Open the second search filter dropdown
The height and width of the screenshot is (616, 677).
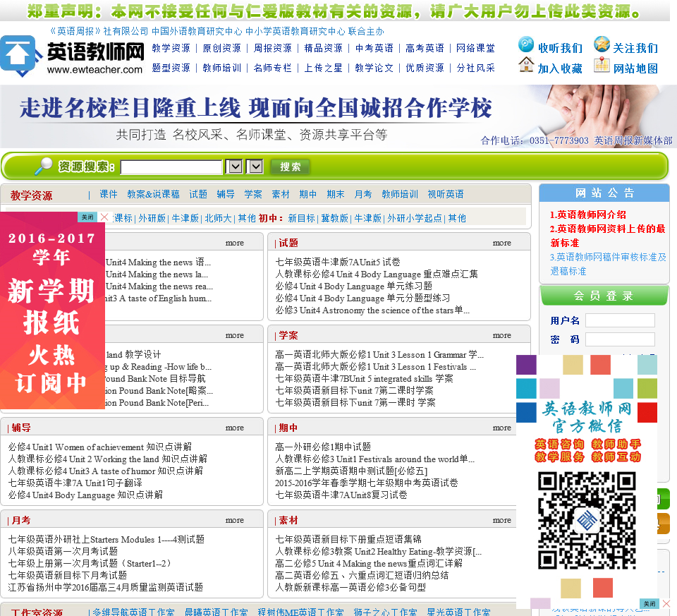pyautogui.click(x=255, y=167)
